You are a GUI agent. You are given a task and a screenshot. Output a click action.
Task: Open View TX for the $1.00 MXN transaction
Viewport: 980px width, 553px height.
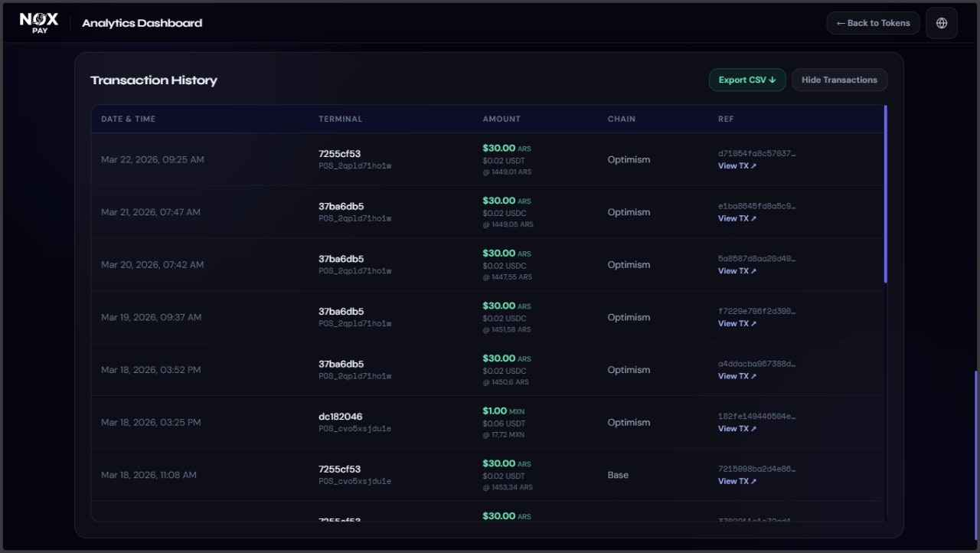pos(737,429)
